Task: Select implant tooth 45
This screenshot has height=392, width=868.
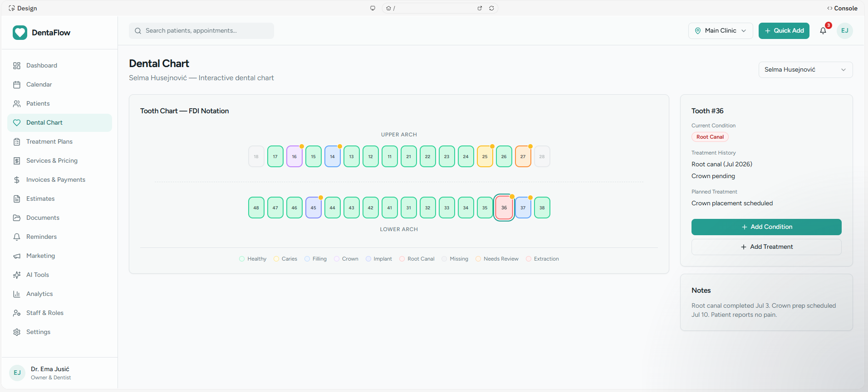Action: [314, 208]
